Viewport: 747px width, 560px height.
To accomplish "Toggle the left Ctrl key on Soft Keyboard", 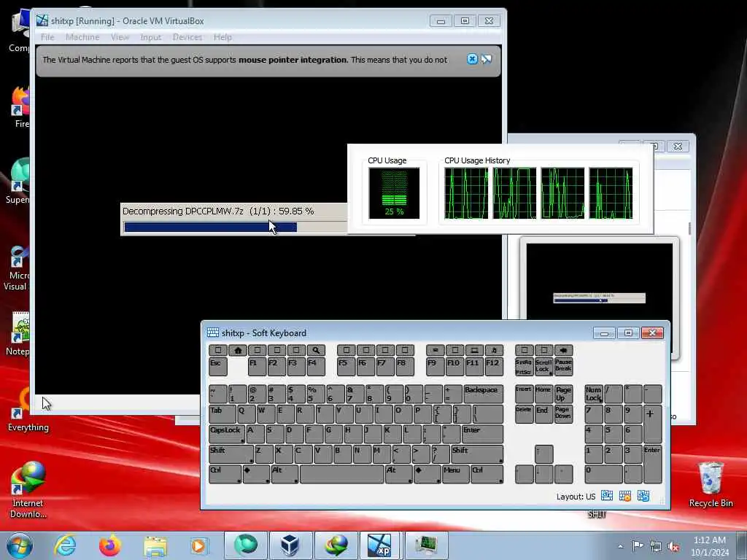I will tap(225, 474).
